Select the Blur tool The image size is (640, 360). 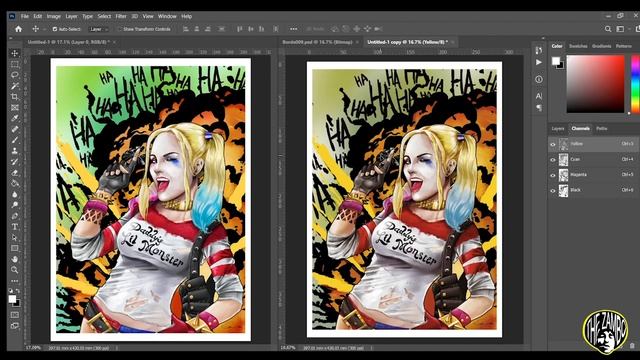[x=15, y=194]
